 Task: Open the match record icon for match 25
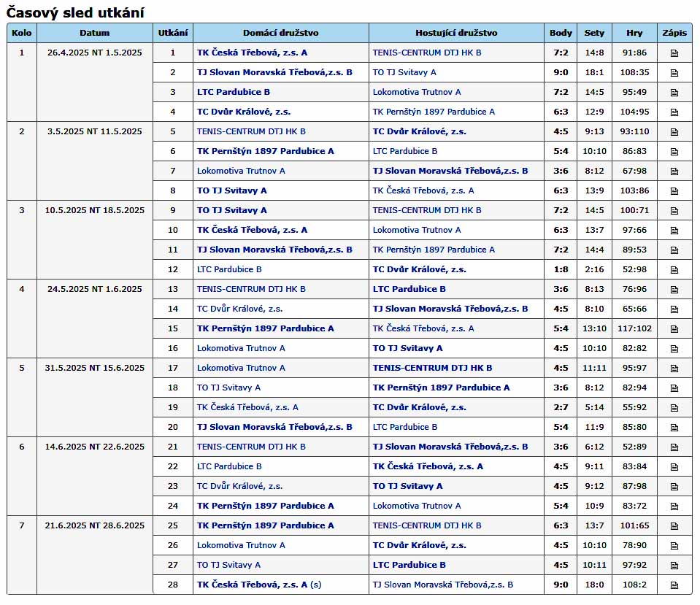(674, 526)
